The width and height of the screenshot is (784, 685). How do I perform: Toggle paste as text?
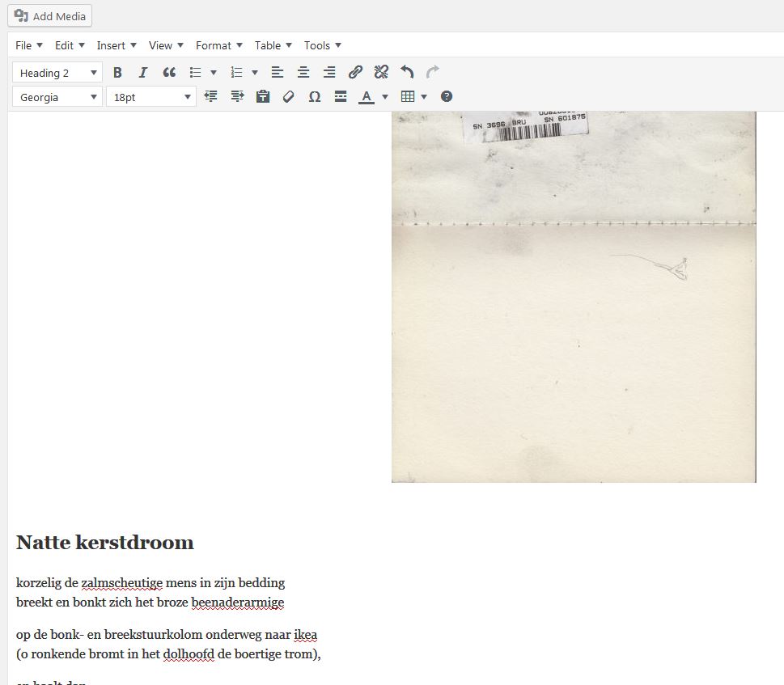(263, 96)
